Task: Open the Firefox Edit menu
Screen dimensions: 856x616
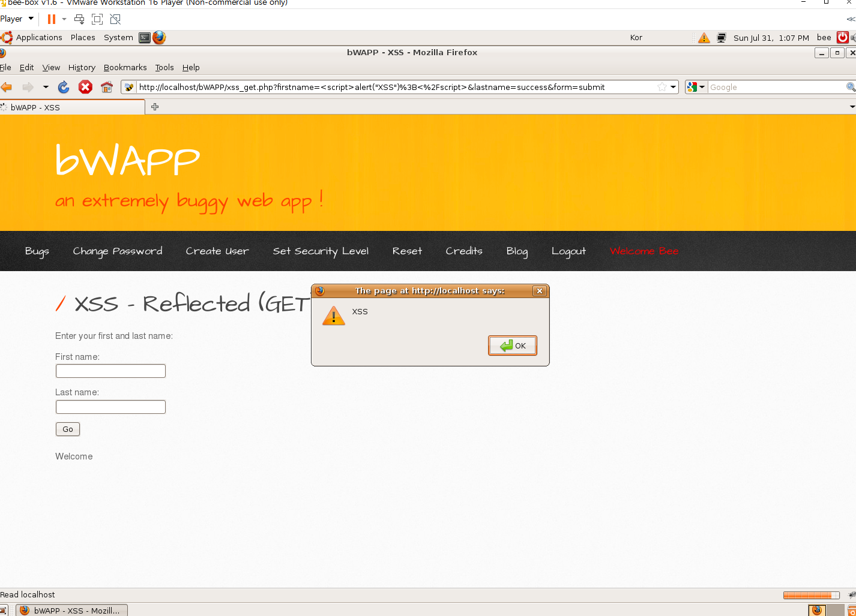Action: [x=26, y=67]
